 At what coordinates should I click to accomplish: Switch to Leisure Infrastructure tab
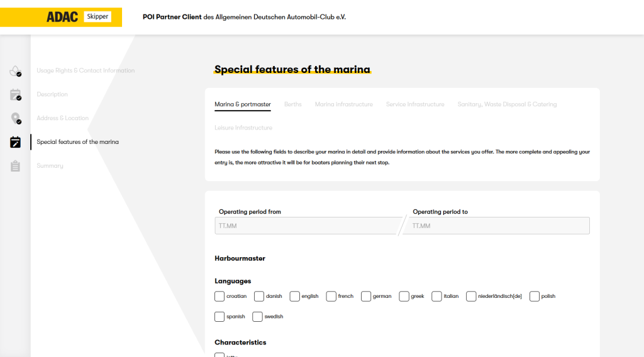click(243, 128)
